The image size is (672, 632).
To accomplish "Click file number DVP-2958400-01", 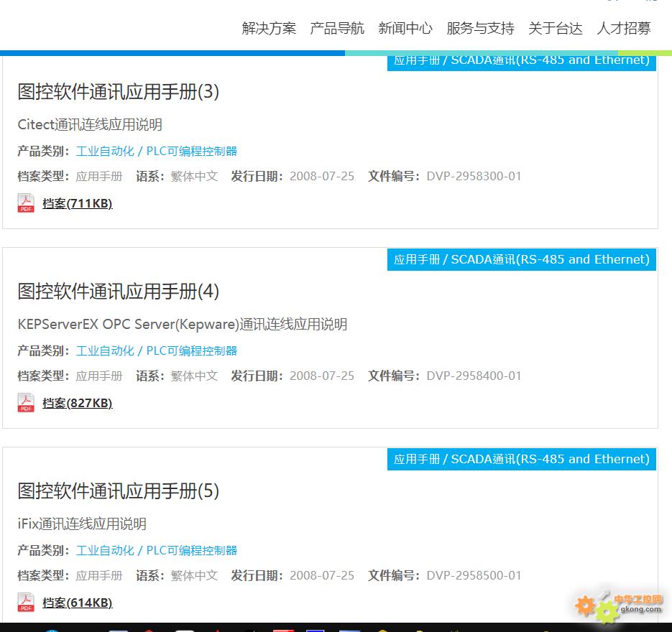I will point(474,376).
